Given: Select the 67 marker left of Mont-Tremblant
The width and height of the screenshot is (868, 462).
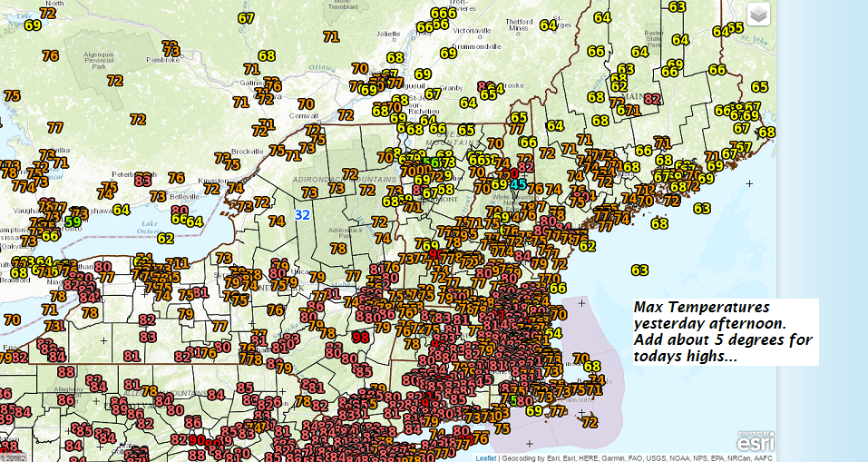Looking at the screenshot, I should [246, 18].
